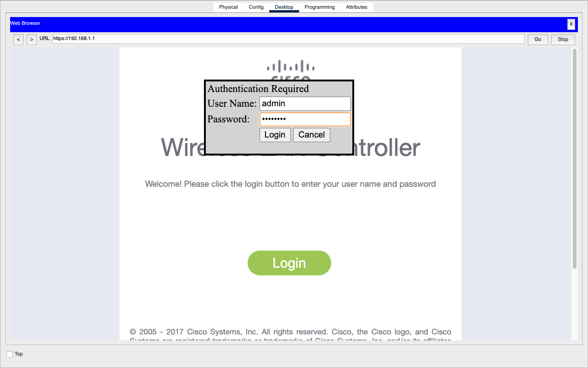Click the Password input field

[305, 119]
